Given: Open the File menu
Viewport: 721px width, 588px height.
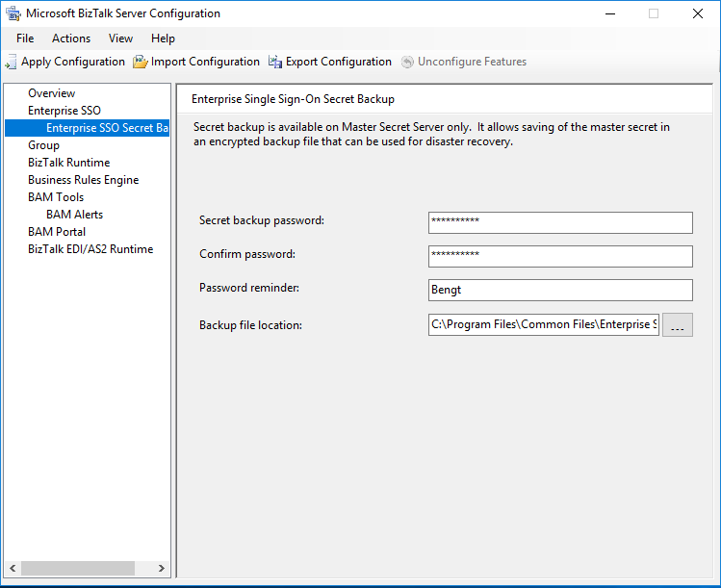Looking at the screenshot, I should click(25, 38).
